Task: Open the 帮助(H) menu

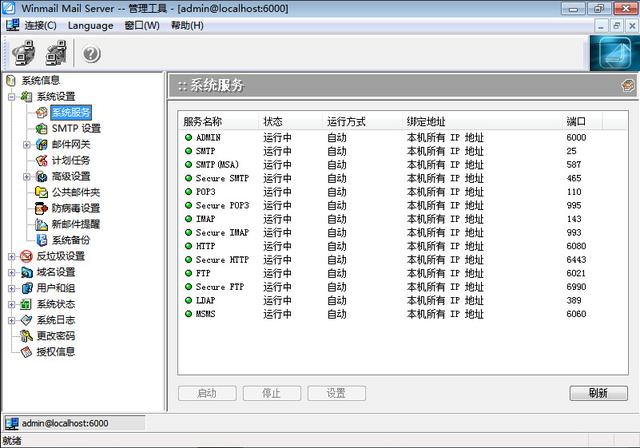Action: tap(187, 25)
